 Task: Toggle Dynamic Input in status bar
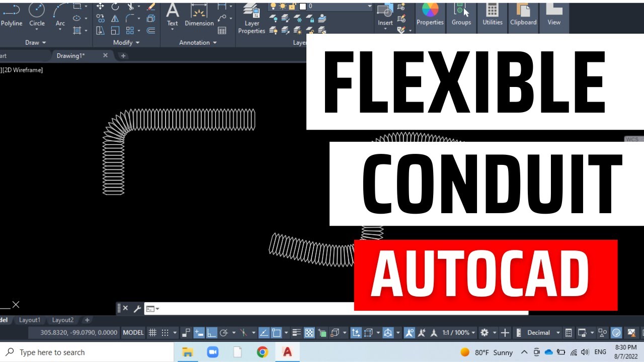pos(199,333)
